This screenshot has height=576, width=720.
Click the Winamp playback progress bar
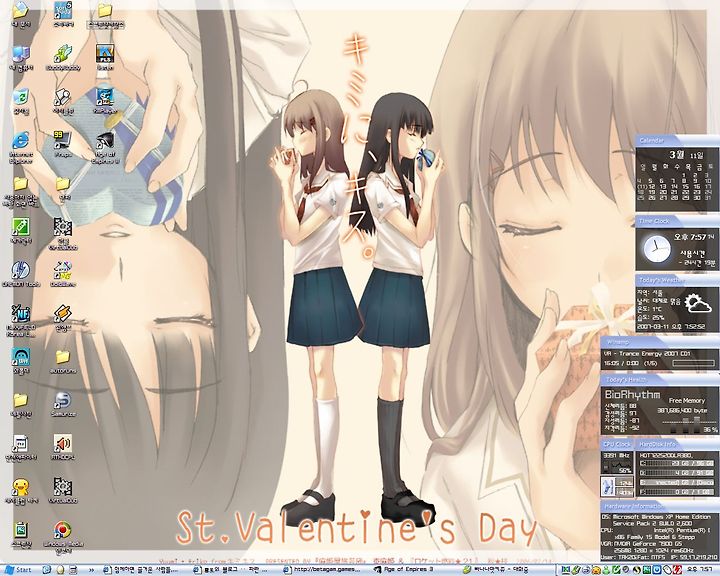[x=693, y=363]
